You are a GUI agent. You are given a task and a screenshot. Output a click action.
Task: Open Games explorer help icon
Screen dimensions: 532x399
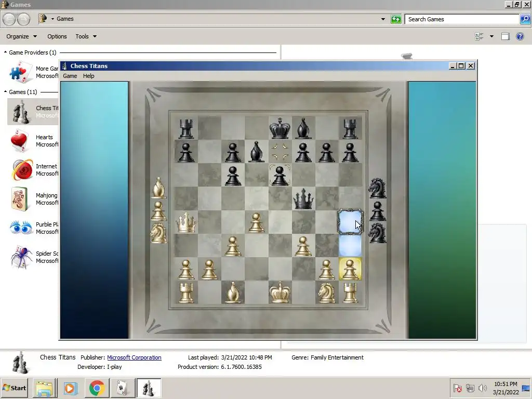click(520, 36)
